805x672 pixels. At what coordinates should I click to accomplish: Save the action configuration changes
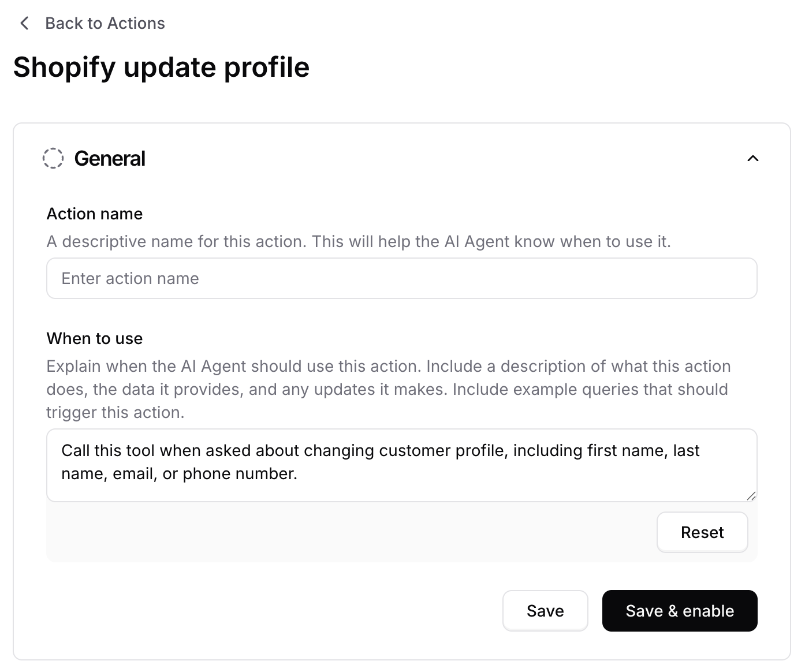[x=545, y=611]
